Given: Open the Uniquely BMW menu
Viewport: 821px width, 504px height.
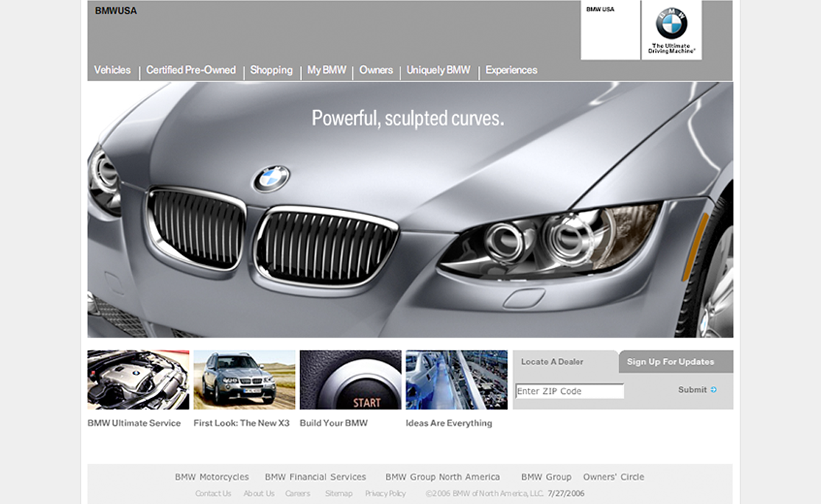Looking at the screenshot, I should (439, 70).
